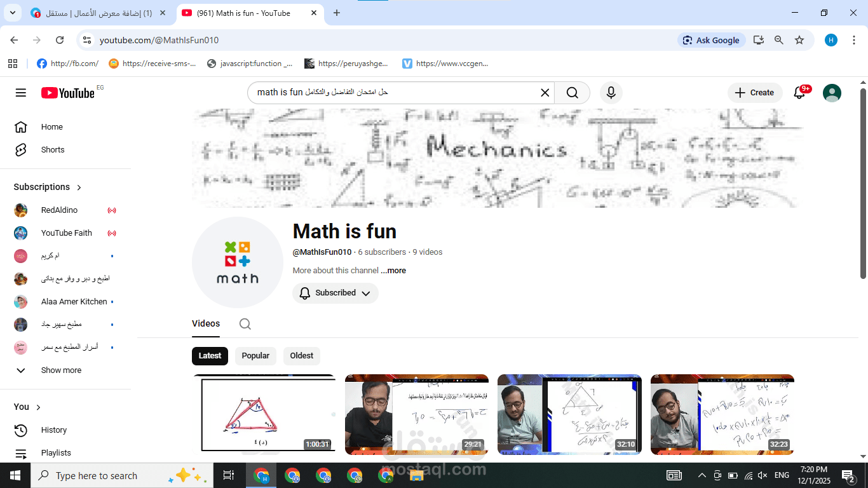Click Ask Google button in address bar
The width and height of the screenshot is (868, 488).
pyautogui.click(x=711, y=40)
